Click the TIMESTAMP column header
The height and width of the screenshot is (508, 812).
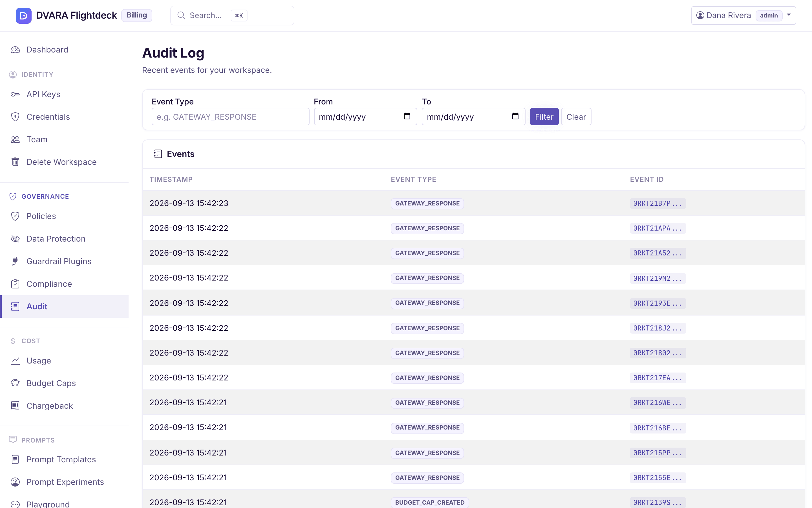pyautogui.click(x=171, y=179)
